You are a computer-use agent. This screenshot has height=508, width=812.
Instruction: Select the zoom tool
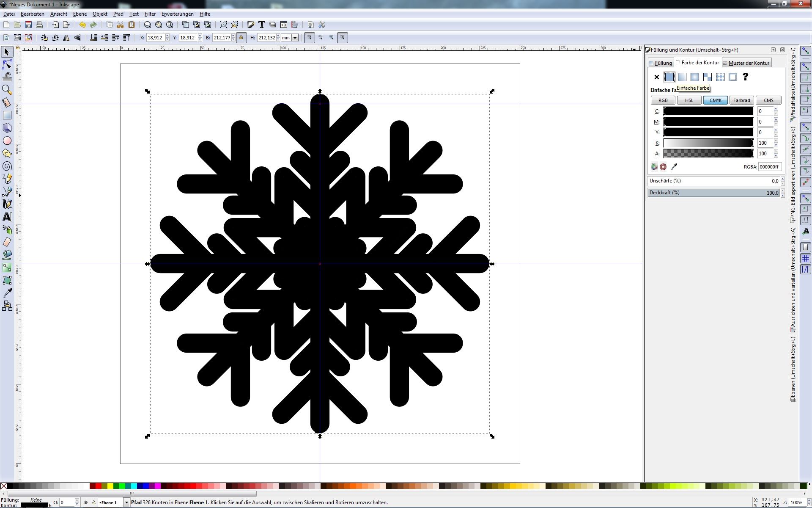click(x=7, y=90)
